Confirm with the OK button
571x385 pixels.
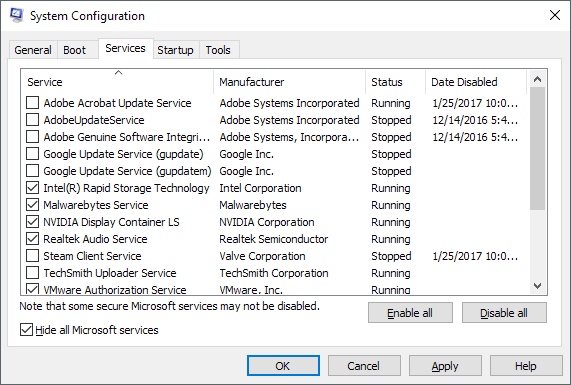[283, 366]
